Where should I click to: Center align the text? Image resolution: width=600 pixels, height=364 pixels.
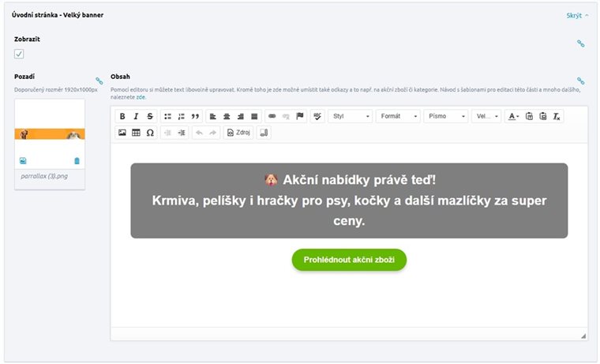pos(226,117)
